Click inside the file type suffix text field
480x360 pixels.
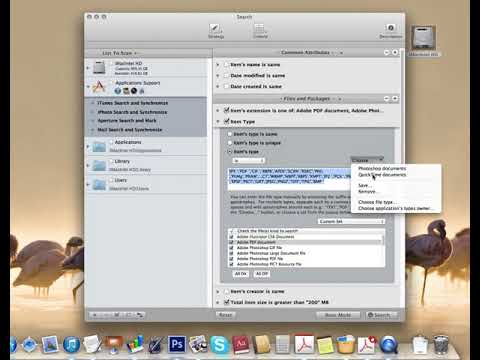click(289, 179)
